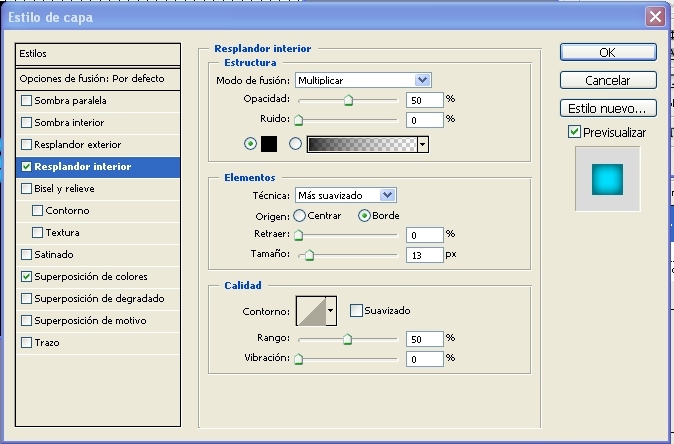Close the Estilo de capa dialog
The width and height of the screenshot is (674, 444).
point(655,17)
